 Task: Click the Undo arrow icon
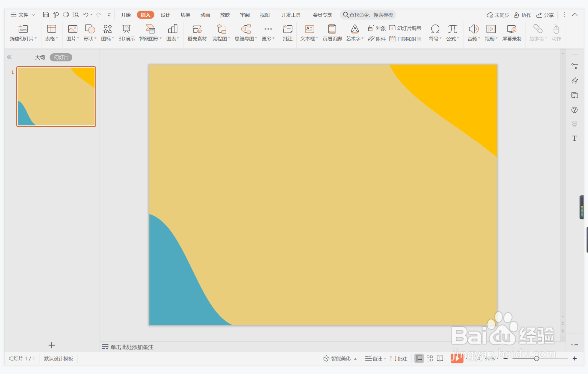(x=86, y=15)
